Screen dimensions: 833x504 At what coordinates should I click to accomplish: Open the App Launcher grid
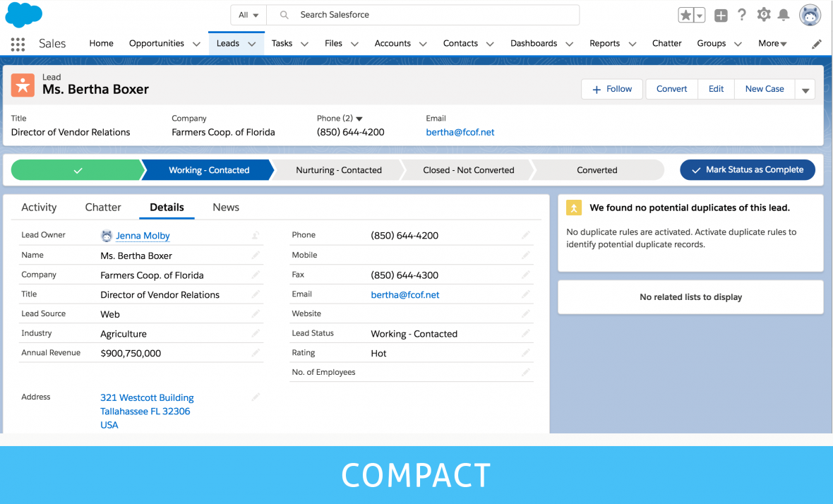point(17,44)
